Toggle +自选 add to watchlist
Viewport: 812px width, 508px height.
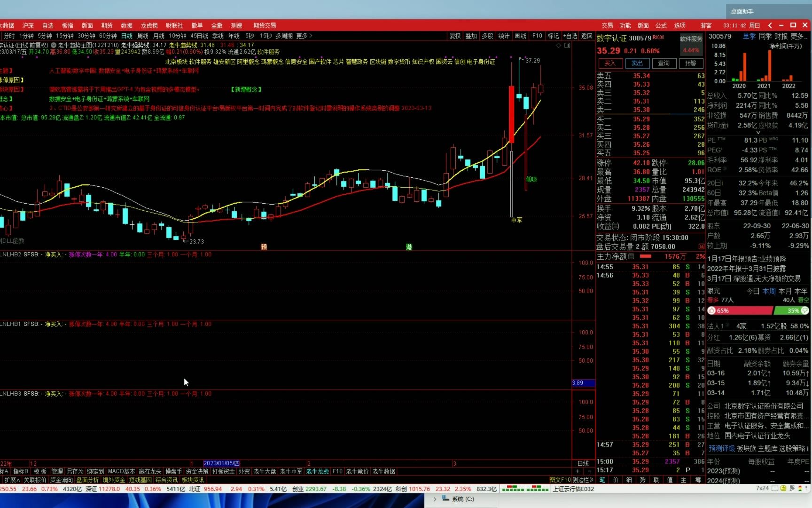[x=570, y=36]
